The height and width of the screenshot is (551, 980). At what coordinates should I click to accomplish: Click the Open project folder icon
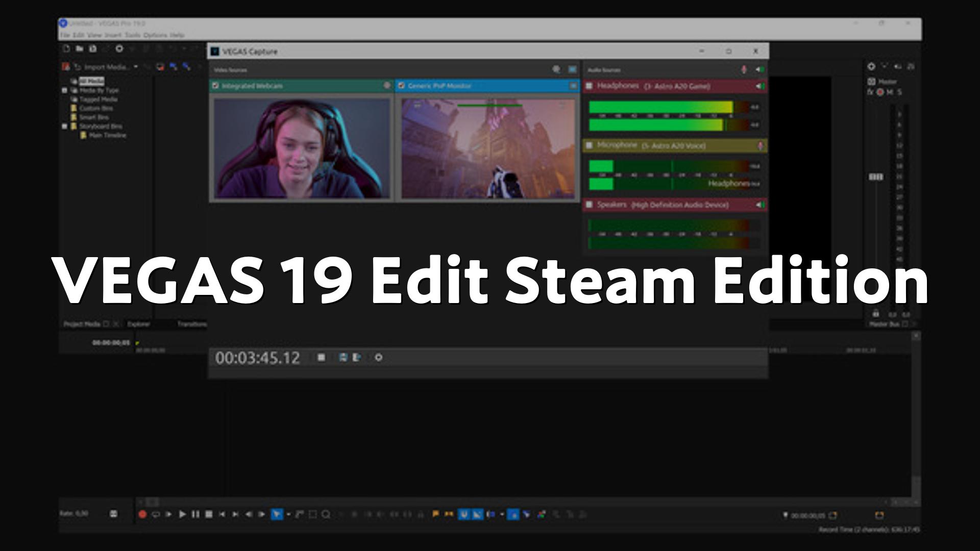(x=80, y=49)
